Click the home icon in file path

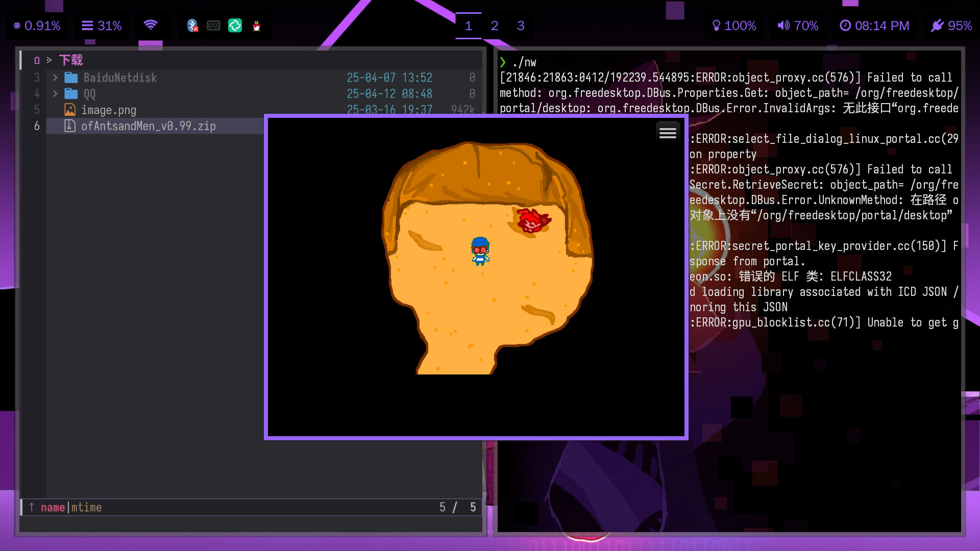coord(37,60)
